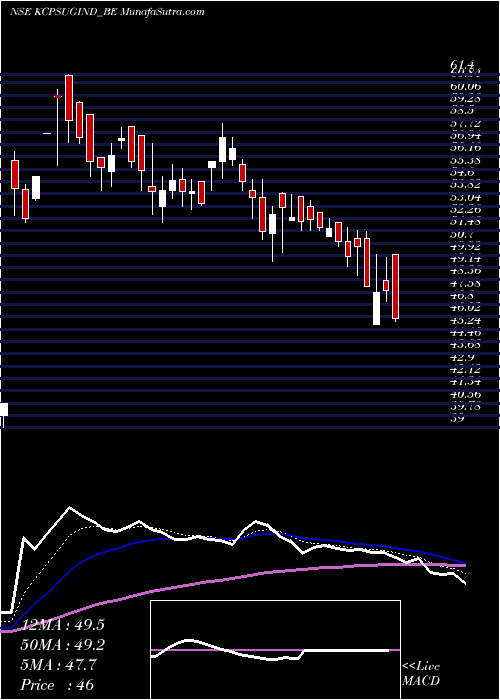Click the '42.12' price axis label
The image size is (500, 700).
pos(464,369)
